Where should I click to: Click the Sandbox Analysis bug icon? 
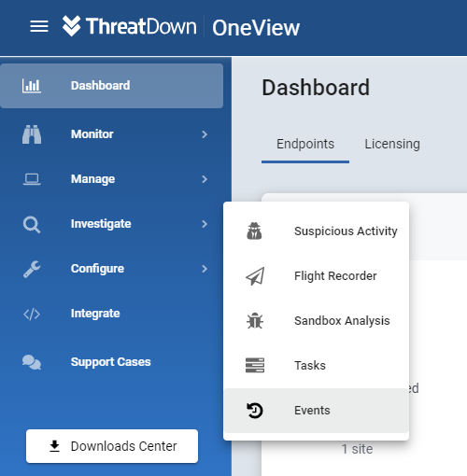click(x=255, y=321)
